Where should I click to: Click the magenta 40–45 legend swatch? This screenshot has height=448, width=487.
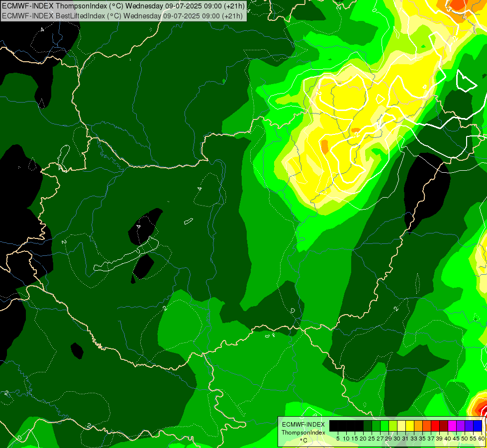[452, 426]
